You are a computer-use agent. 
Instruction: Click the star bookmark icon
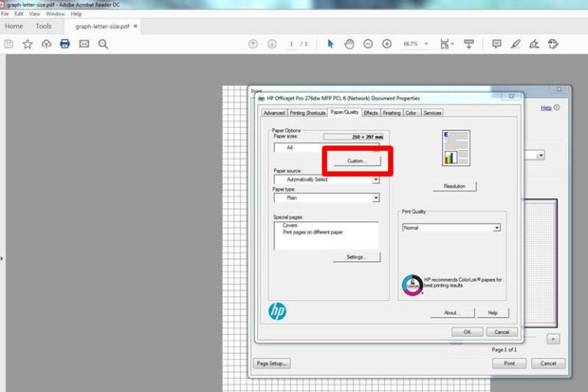(28, 44)
